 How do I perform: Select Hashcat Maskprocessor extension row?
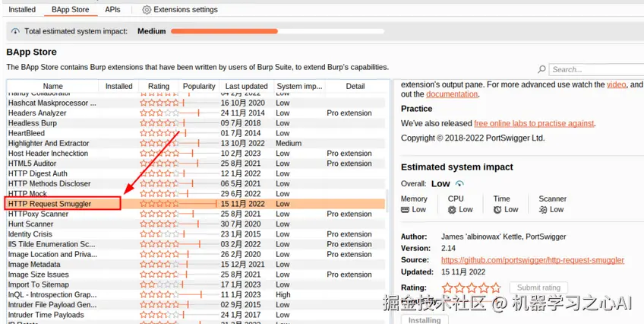(x=196, y=103)
